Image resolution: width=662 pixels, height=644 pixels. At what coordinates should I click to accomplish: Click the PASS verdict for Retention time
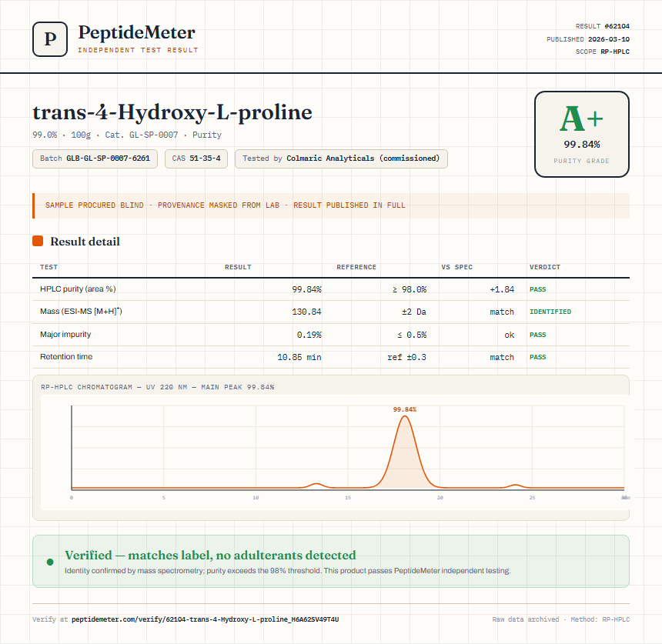538,357
